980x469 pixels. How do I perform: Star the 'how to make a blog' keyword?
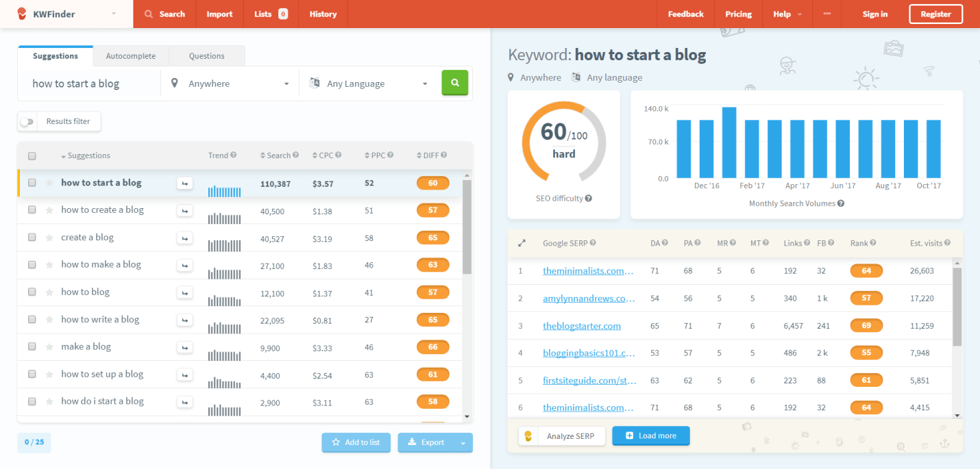(x=49, y=265)
